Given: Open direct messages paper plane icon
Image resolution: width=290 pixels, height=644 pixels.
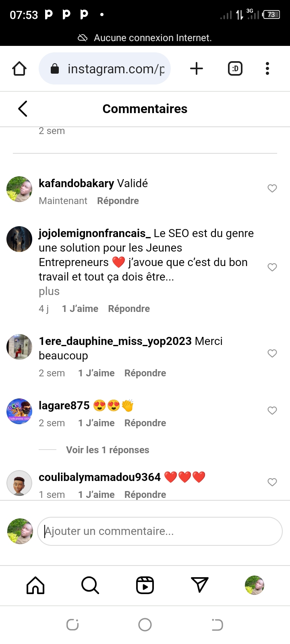Looking at the screenshot, I should (200, 585).
